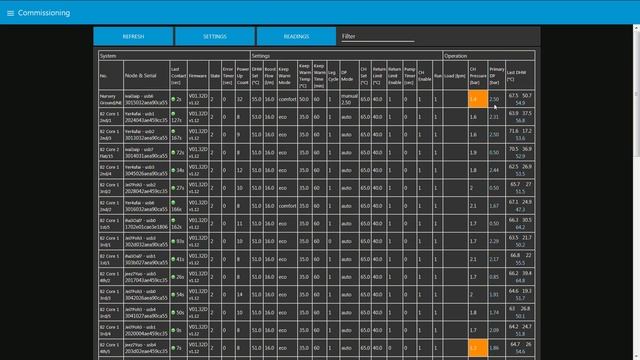Click Primary DP value 0.85

pyautogui.click(x=494, y=277)
